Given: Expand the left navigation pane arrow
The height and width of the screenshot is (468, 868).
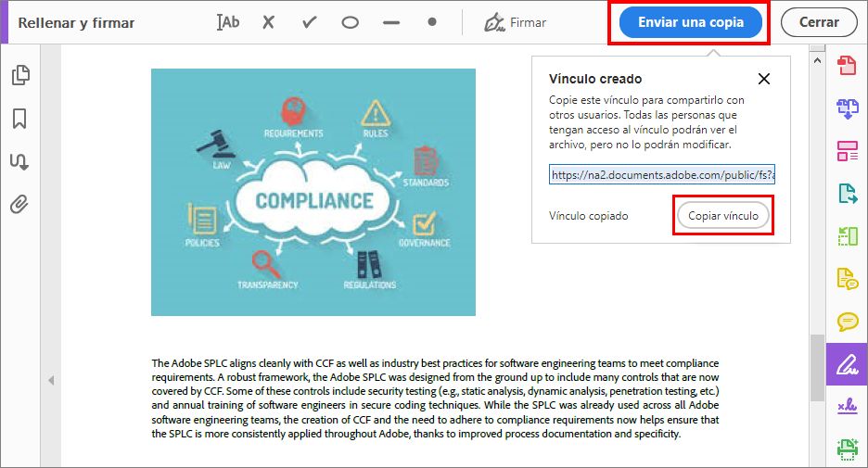Looking at the screenshot, I should (x=51, y=381).
